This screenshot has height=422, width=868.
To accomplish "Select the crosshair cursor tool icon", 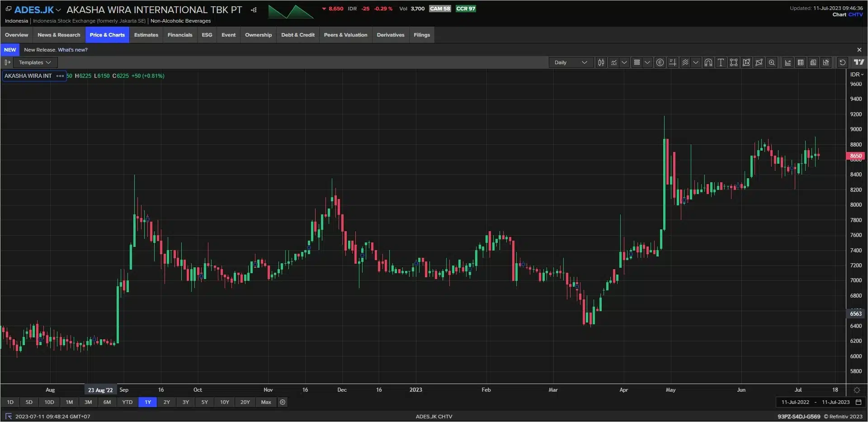I will coord(673,62).
